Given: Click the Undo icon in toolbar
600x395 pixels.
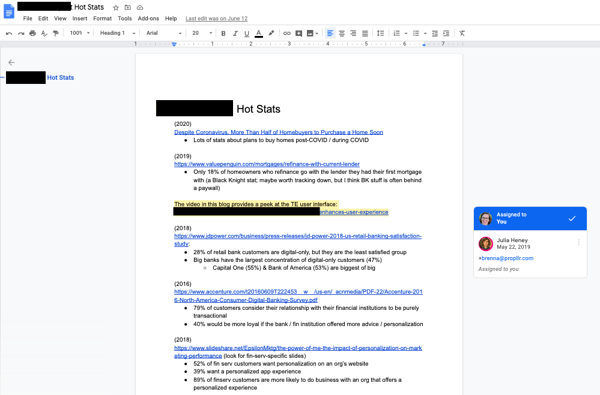Looking at the screenshot, I should pyautogui.click(x=9, y=33).
